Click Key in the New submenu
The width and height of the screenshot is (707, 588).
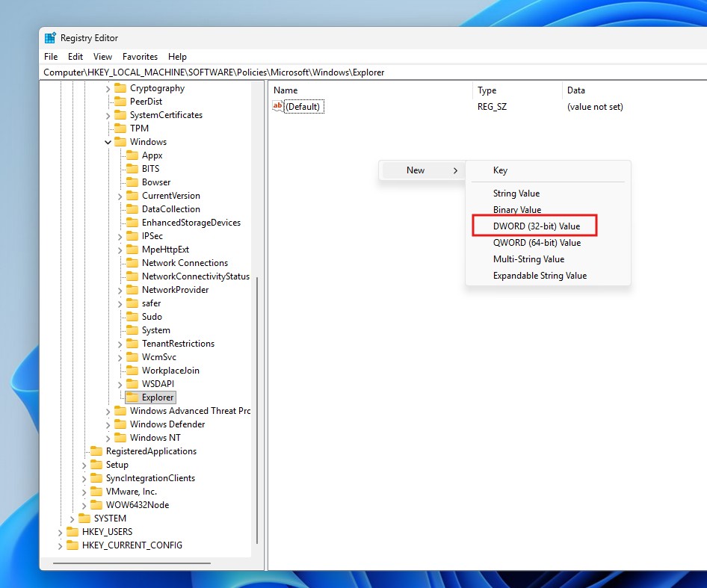(x=500, y=170)
